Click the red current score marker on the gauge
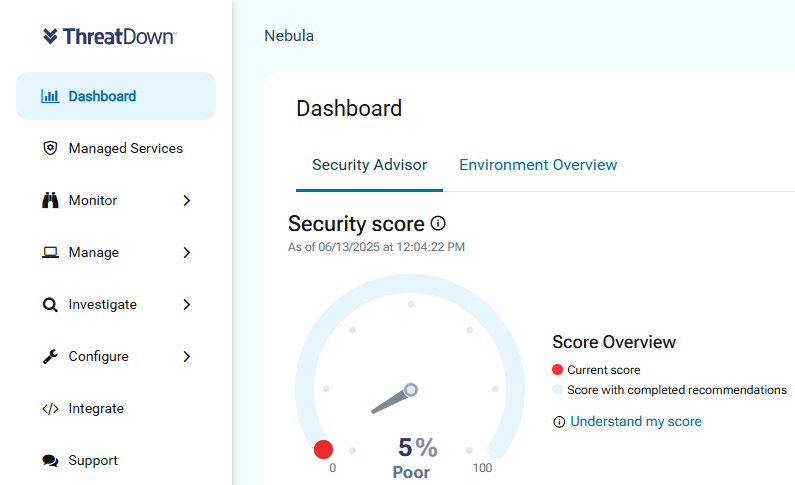Screen dimensions: 795x485 coord(323,449)
